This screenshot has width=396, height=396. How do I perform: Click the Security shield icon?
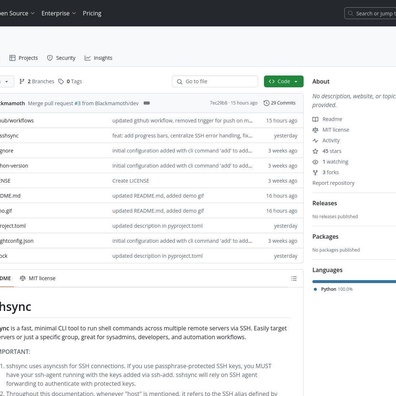[x=50, y=58]
